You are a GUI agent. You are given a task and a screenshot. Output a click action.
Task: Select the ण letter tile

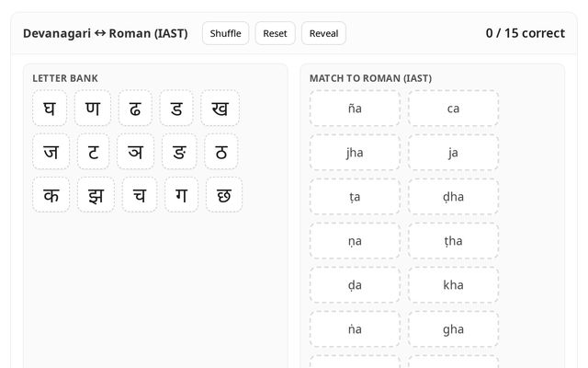(93, 109)
